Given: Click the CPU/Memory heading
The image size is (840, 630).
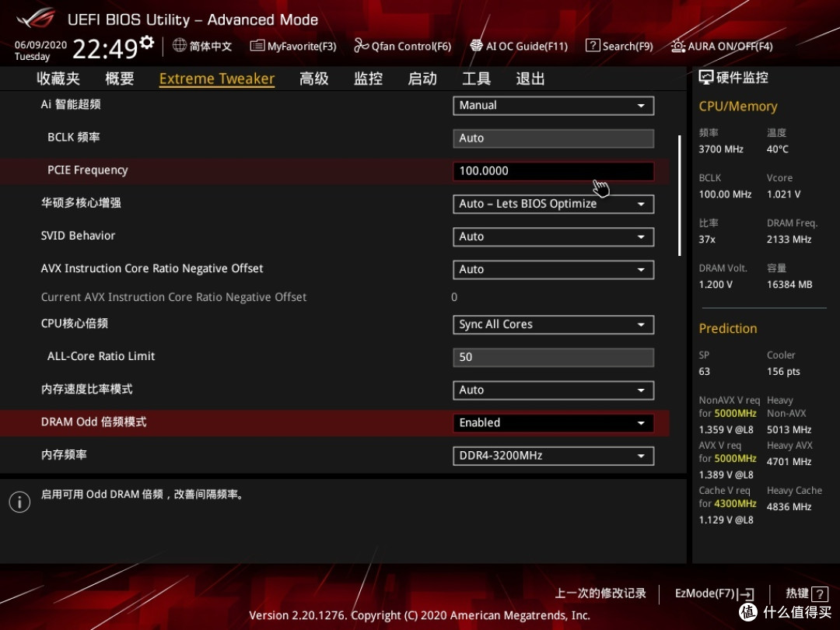Looking at the screenshot, I should [x=737, y=106].
